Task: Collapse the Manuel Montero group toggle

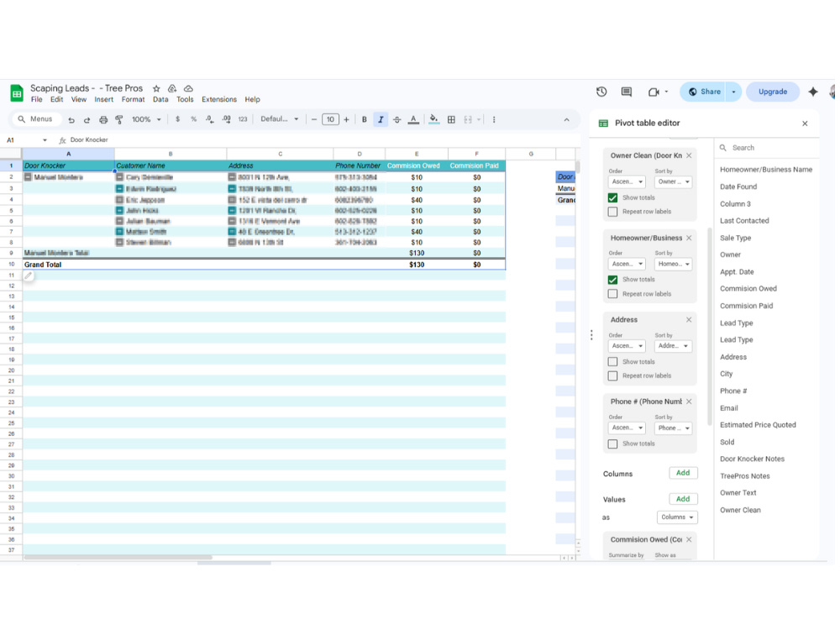Action: [x=28, y=176]
